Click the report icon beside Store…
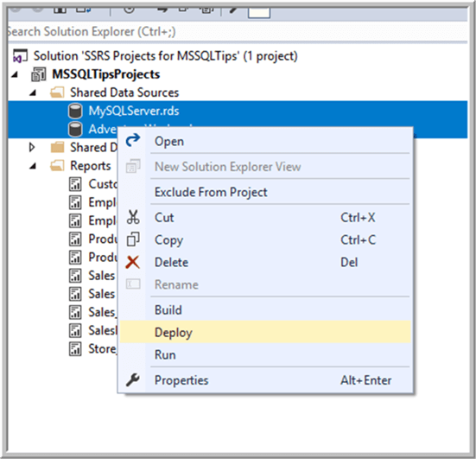This screenshot has width=476, height=459. (75, 348)
